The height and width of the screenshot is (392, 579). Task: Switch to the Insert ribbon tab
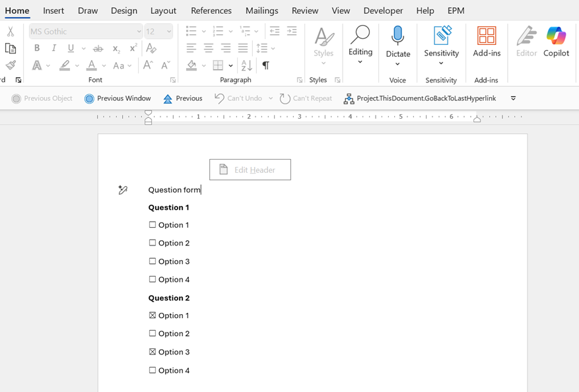point(53,11)
